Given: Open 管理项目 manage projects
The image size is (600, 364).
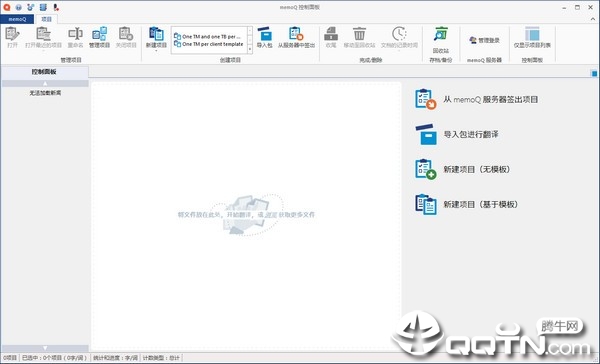Looking at the screenshot, I should pos(99,37).
